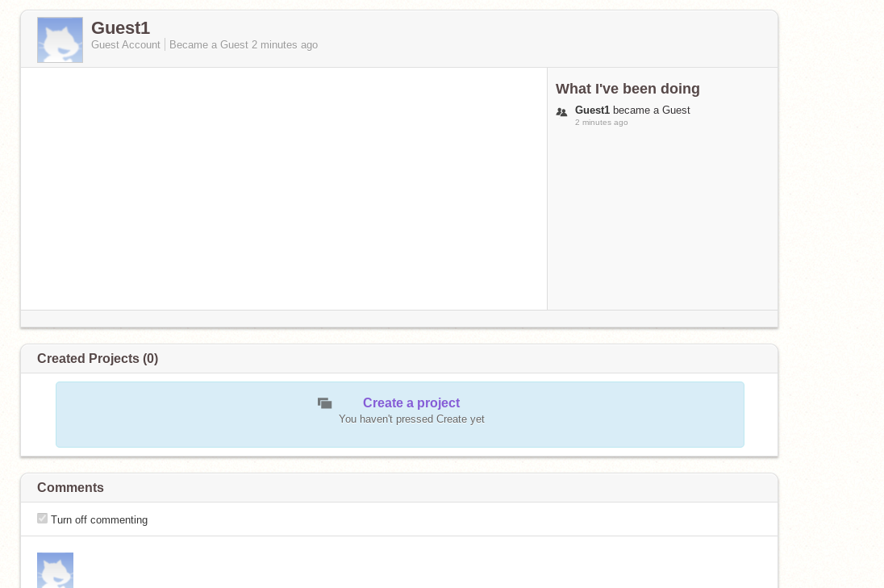Screen dimensions: 884x588
Task: Click the "Turn off commenting" label text
Action: pos(99,520)
